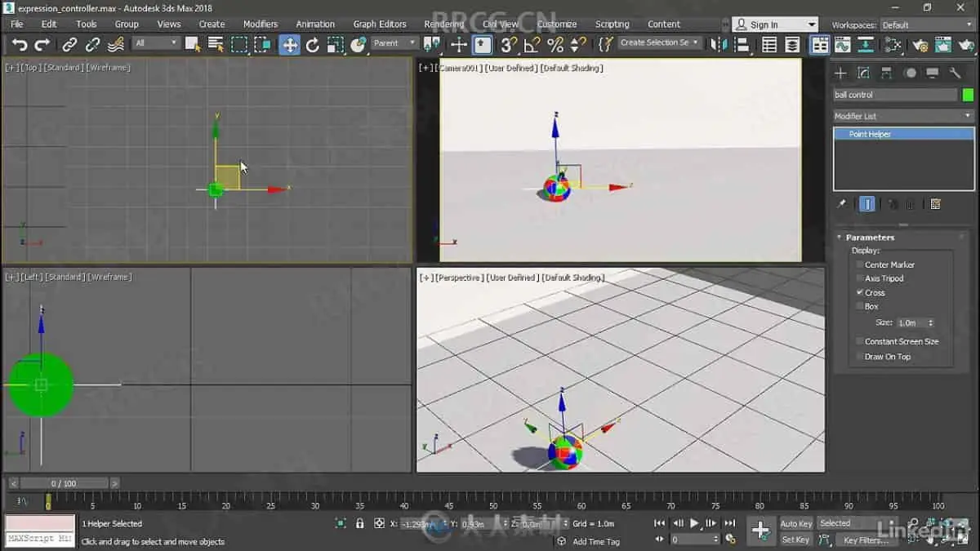
Task: Open the Mirror tool
Action: click(718, 45)
